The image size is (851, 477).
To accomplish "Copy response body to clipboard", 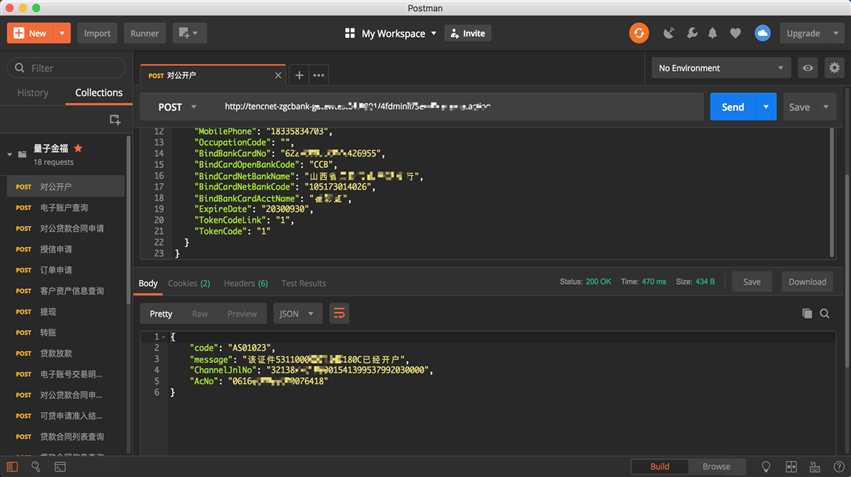I will coord(807,313).
